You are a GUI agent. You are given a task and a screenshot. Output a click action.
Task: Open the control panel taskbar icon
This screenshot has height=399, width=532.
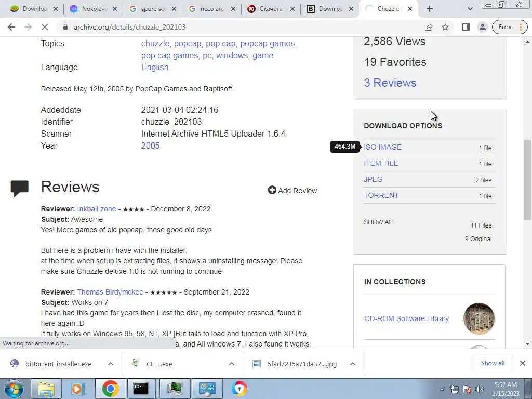click(207, 389)
